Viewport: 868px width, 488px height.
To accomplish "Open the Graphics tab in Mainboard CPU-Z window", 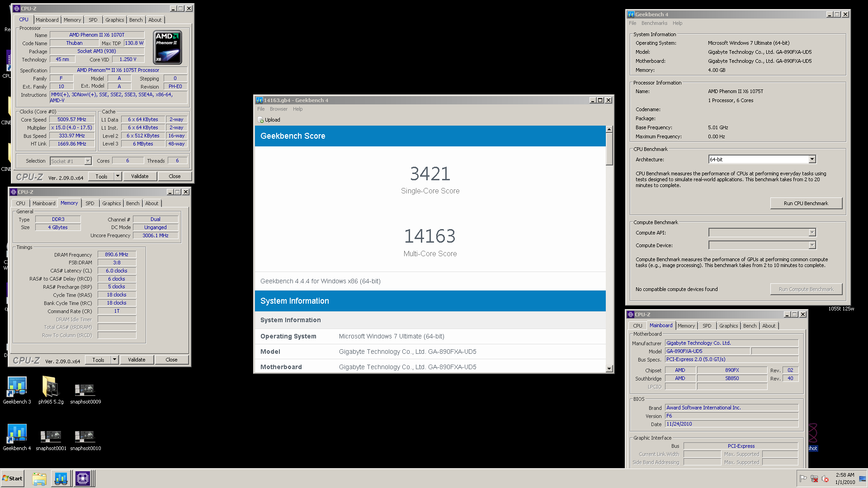I will (728, 326).
